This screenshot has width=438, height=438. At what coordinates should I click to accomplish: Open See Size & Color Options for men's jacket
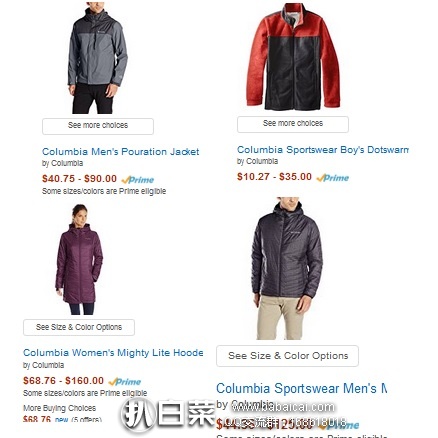287,356
